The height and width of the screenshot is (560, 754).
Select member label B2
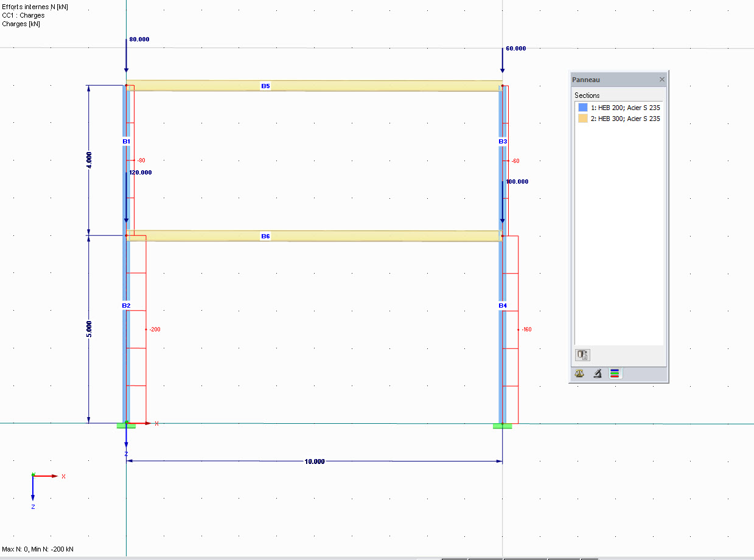point(126,305)
